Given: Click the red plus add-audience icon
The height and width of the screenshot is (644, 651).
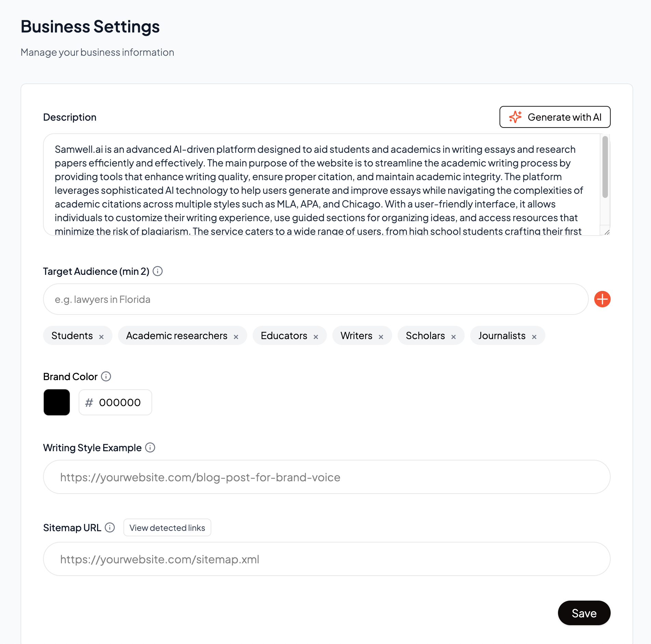Looking at the screenshot, I should click(602, 299).
